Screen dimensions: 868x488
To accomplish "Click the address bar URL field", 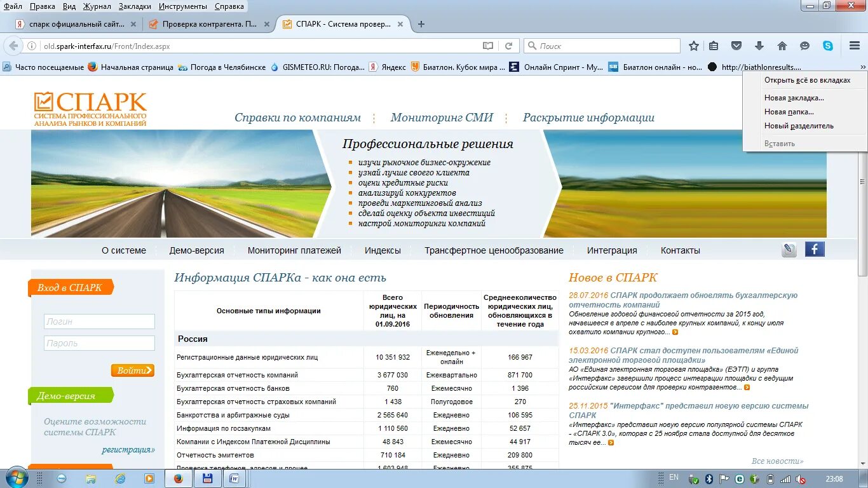I will (x=261, y=46).
